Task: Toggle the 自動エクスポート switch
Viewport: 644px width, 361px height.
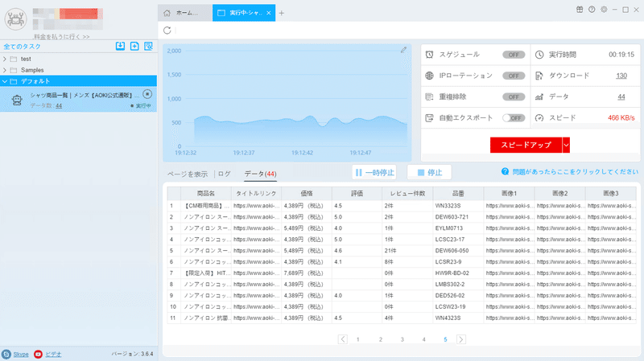Action: pos(514,117)
